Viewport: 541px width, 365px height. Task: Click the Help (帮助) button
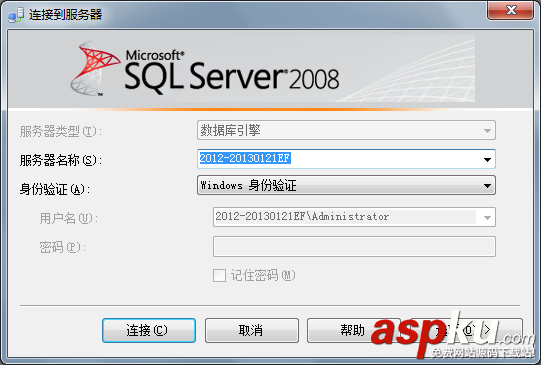coord(353,330)
